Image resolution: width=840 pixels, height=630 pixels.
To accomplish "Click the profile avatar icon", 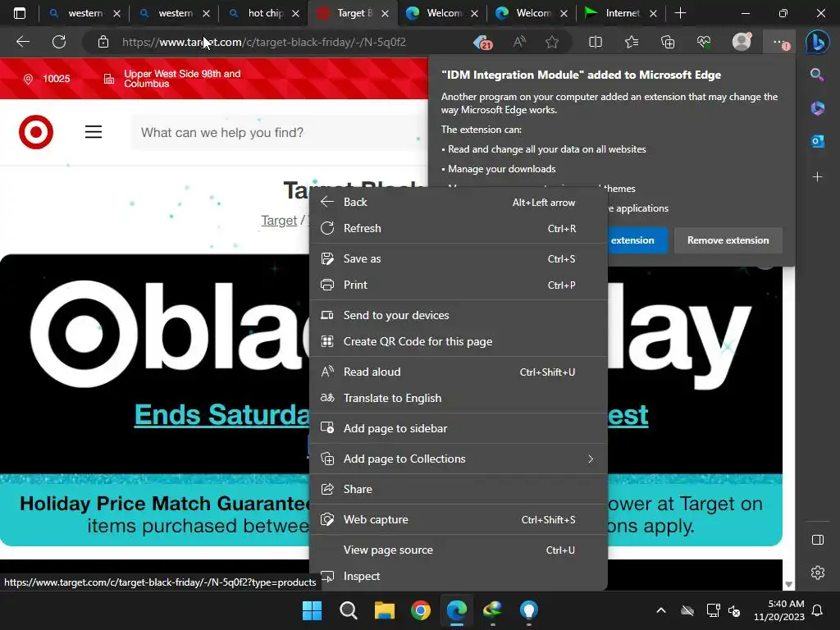I will click(x=742, y=42).
